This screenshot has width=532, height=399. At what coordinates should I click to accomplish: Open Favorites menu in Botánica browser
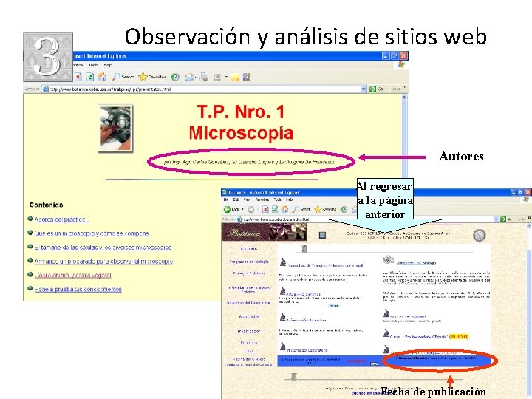262,199
